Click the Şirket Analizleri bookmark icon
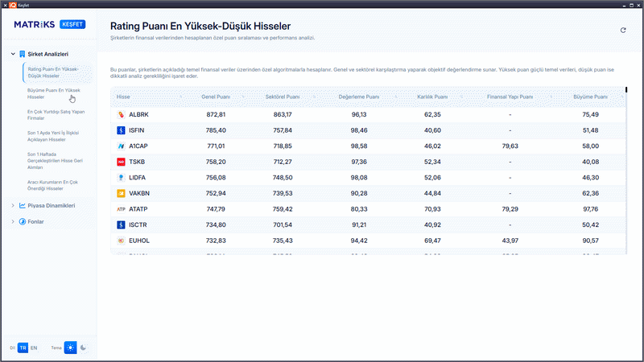The height and width of the screenshot is (362, 644). point(22,54)
